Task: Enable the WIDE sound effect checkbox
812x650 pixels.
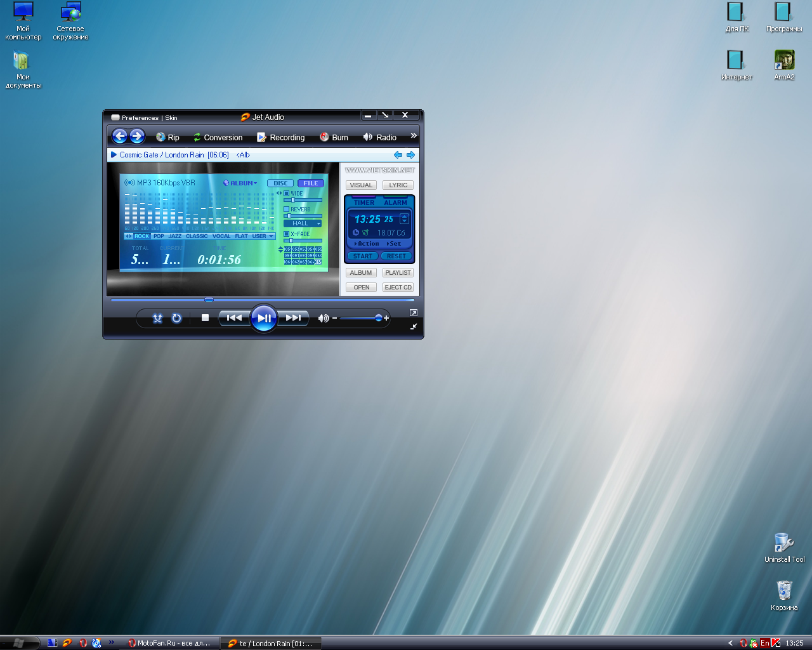Action: [x=286, y=193]
